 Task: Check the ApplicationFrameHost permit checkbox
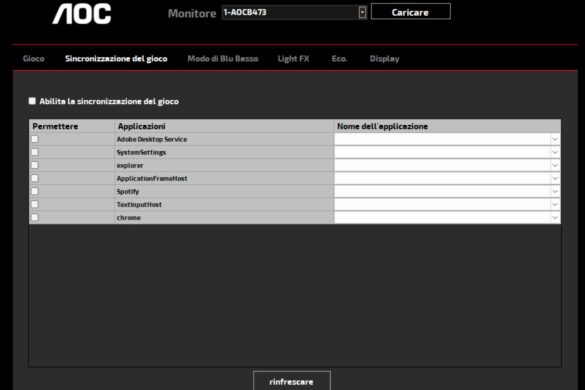pyautogui.click(x=35, y=178)
